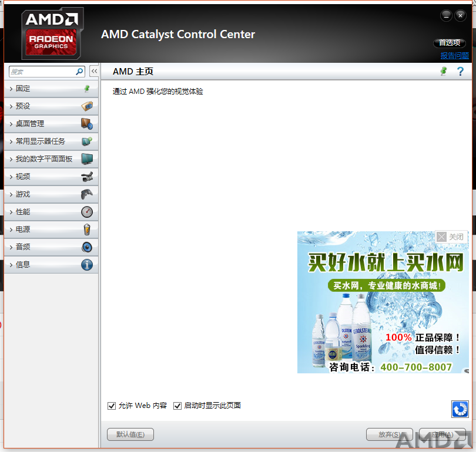Viewport: 476px width, 452px height.
Task: Click the green pin icon beside AMD 主页
Action: (x=444, y=71)
